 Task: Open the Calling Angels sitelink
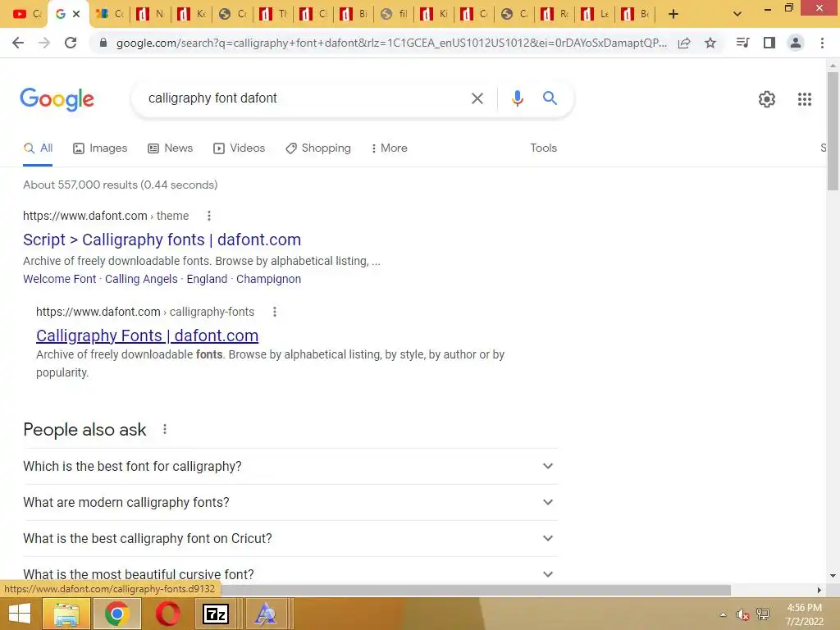pos(141,279)
